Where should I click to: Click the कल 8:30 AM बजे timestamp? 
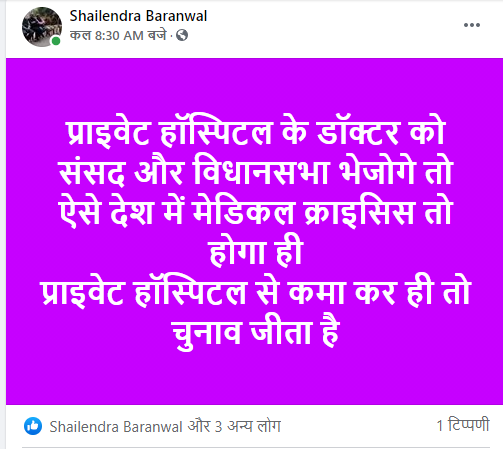point(118,35)
